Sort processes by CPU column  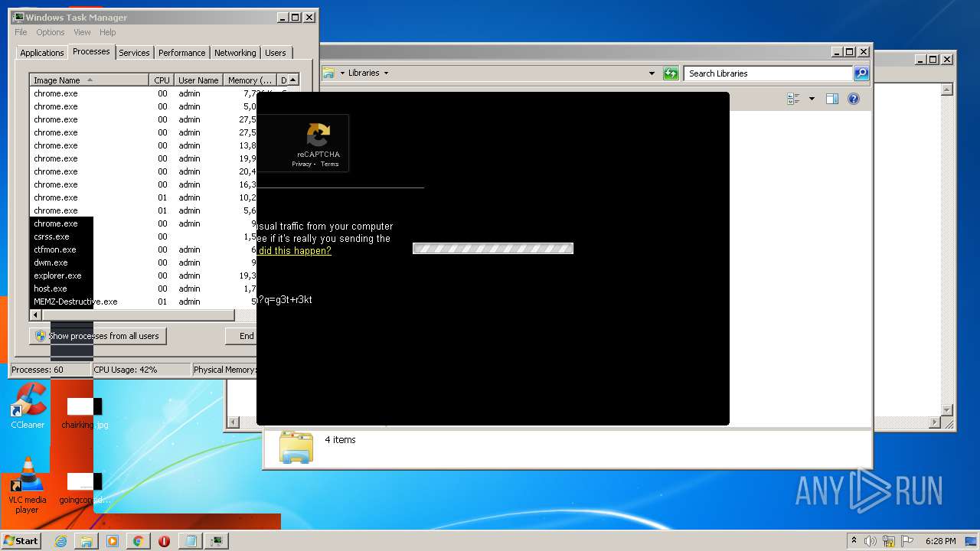point(162,80)
